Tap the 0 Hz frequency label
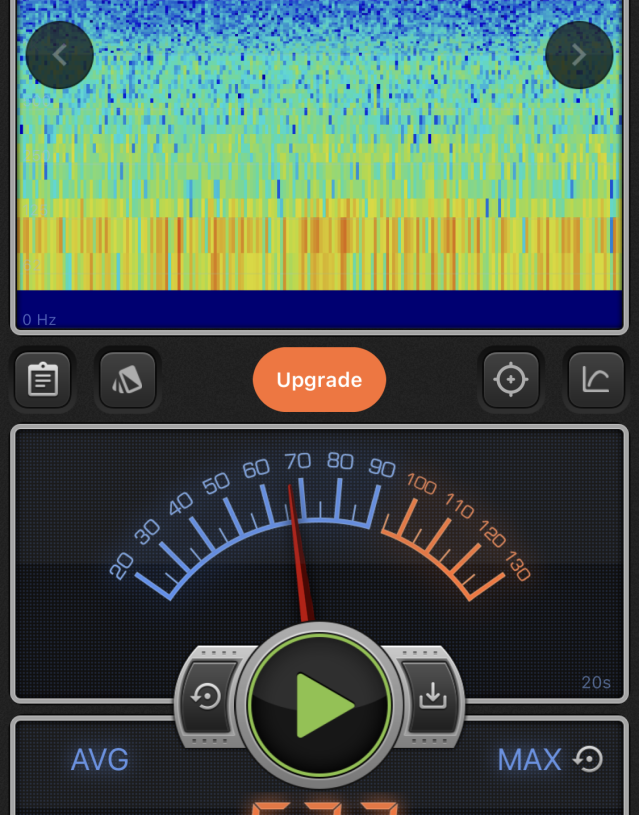639x815 pixels. [40, 320]
